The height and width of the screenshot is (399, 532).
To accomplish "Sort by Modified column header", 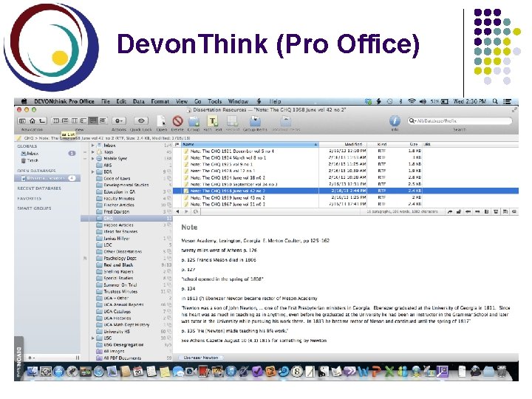I will tap(343, 144).
